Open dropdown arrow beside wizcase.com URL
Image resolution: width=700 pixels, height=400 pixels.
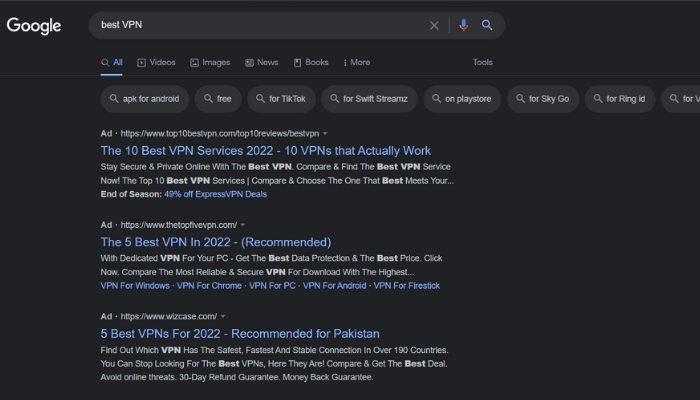pyautogui.click(x=223, y=317)
